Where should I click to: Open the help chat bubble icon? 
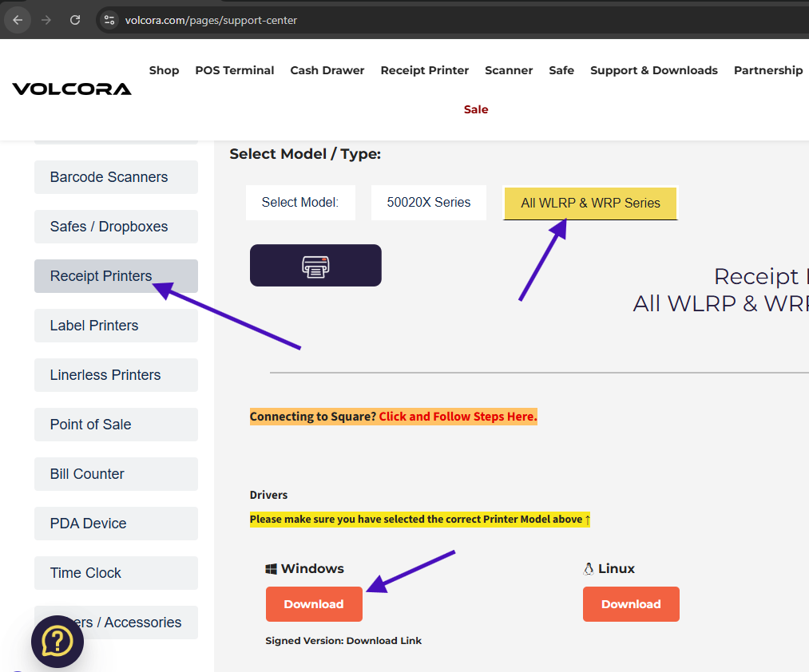pos(58,641)
